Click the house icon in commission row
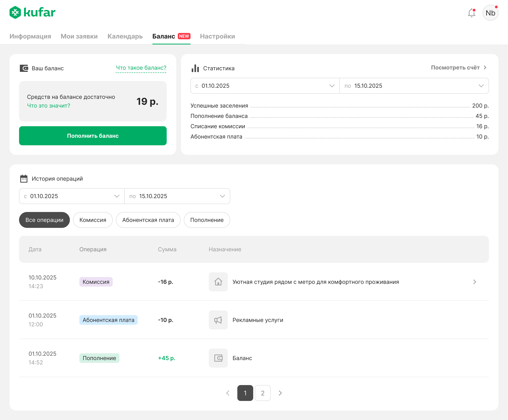The height and width of the screenshot is (420, 508). pyautogui.click(x=218, y=282)
